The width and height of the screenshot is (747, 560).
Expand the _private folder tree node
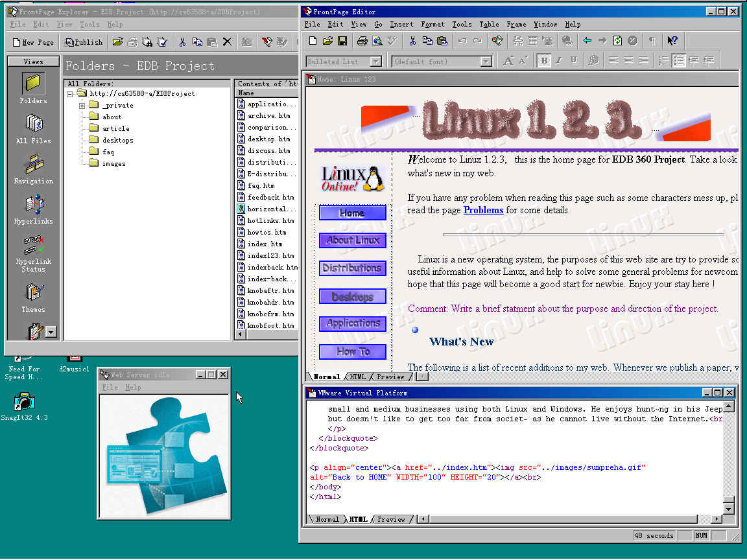pyautogui.click(x=82, y=106)
